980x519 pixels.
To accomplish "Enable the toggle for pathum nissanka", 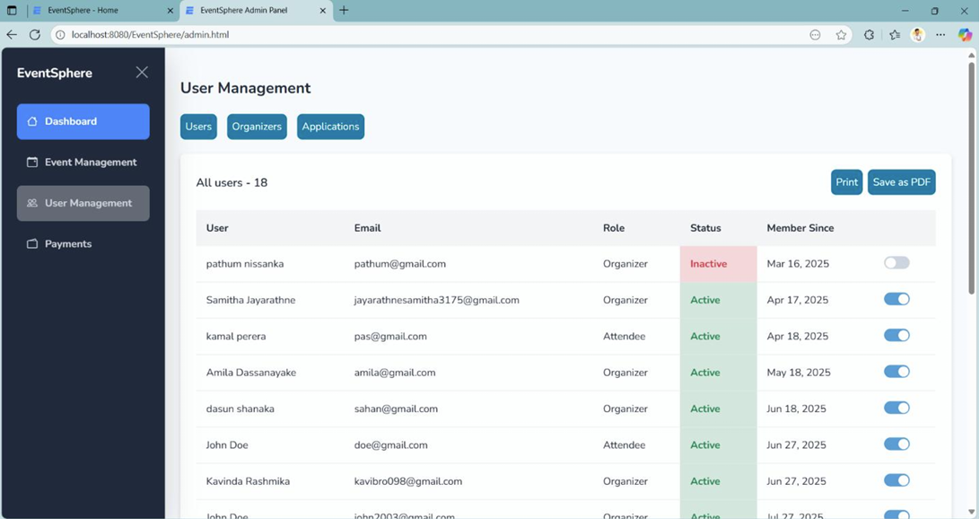I will (x=896, y=263).
